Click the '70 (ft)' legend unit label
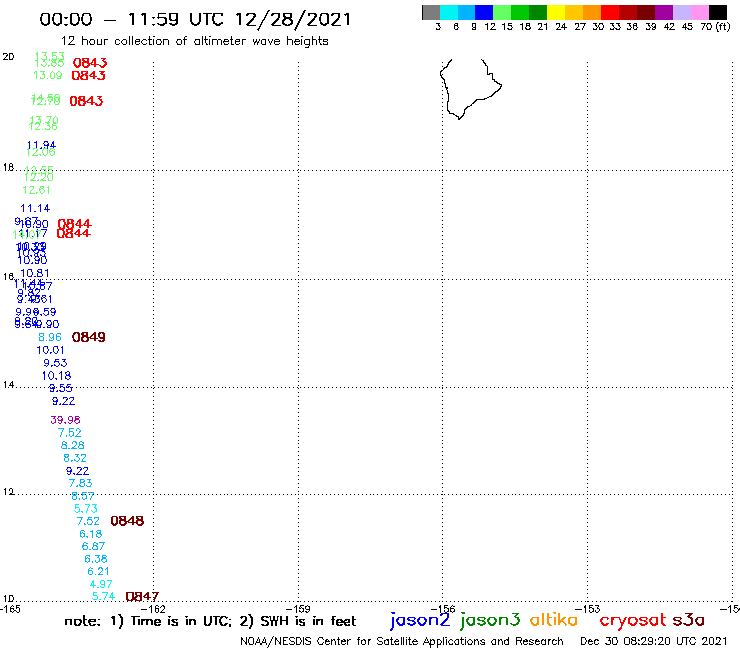740x650 pixels. [x=715, y=27]
